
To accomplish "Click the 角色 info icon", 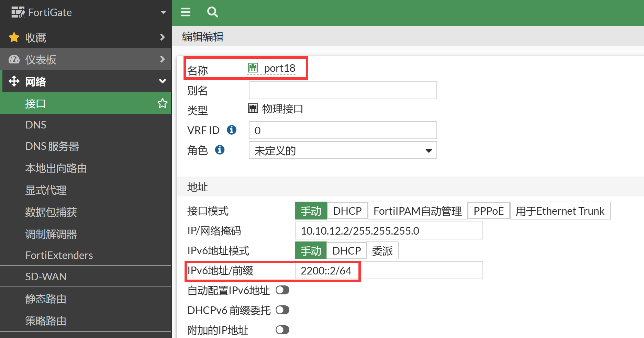I will point(220,150).
